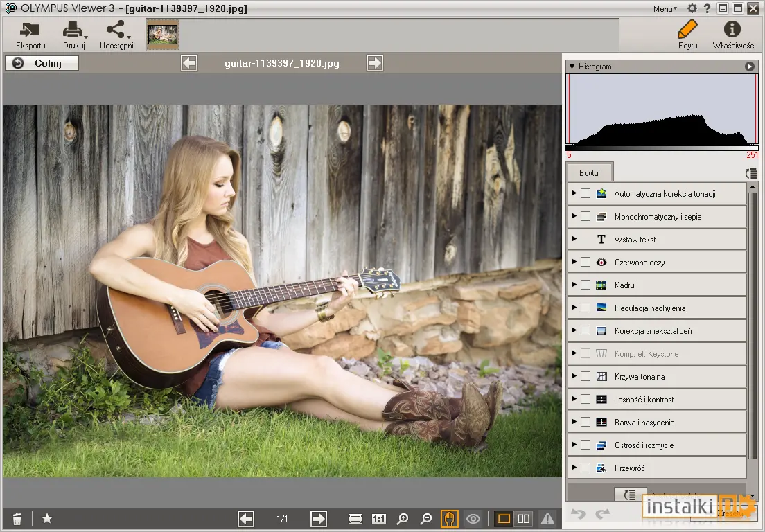Image resolution: width=765 pixels, height=532 pixels.
Task: Check the Kadruj checkbox
Action: 586,285
